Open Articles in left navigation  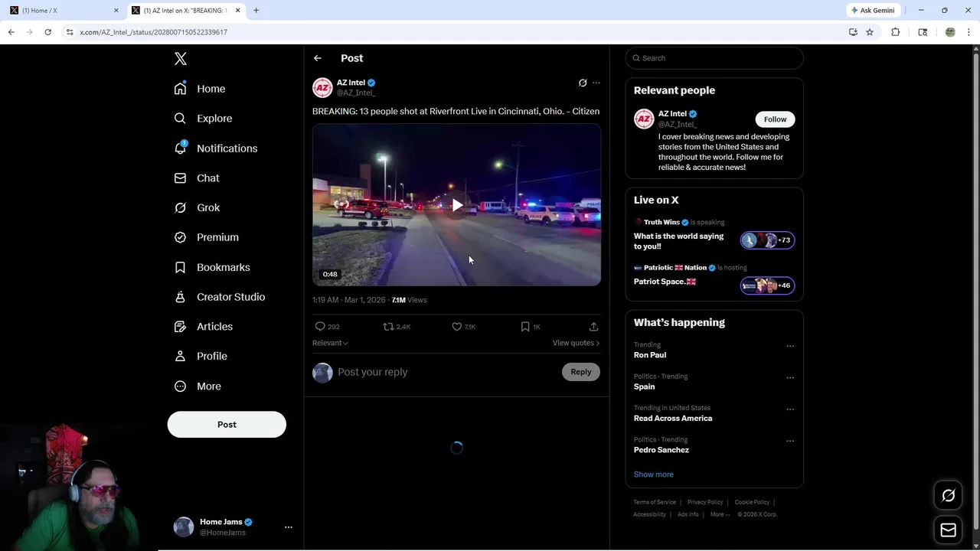(x=204, y=327)
